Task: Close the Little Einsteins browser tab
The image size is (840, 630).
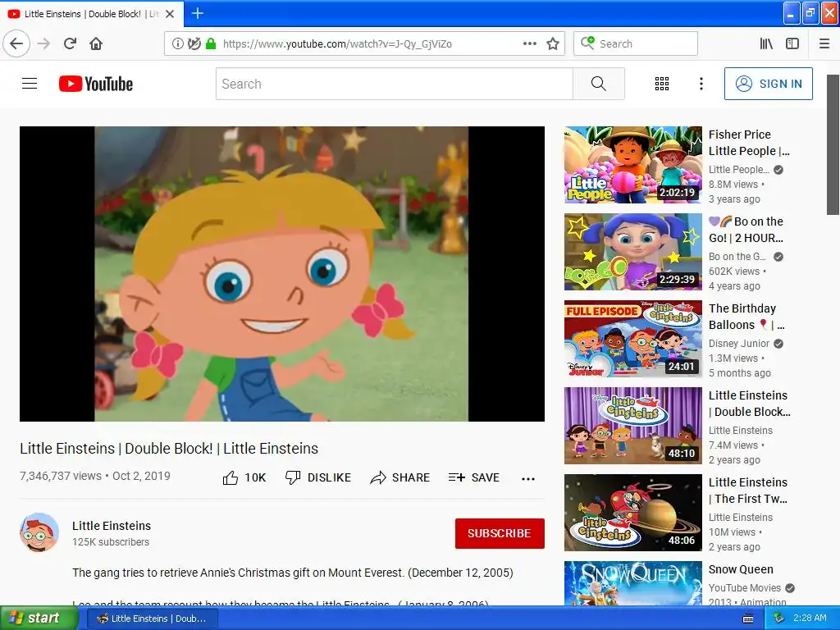Action: (170, 14)
